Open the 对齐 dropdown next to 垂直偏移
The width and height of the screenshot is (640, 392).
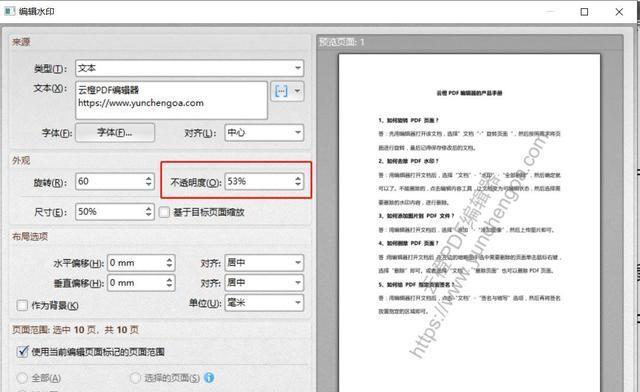[264, 283]
